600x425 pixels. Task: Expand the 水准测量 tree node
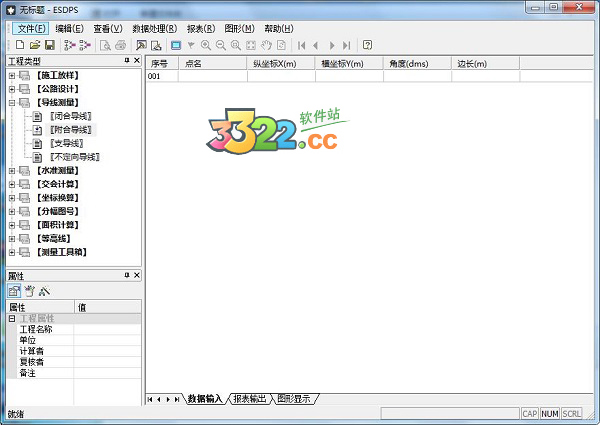[x=12, y=171]
